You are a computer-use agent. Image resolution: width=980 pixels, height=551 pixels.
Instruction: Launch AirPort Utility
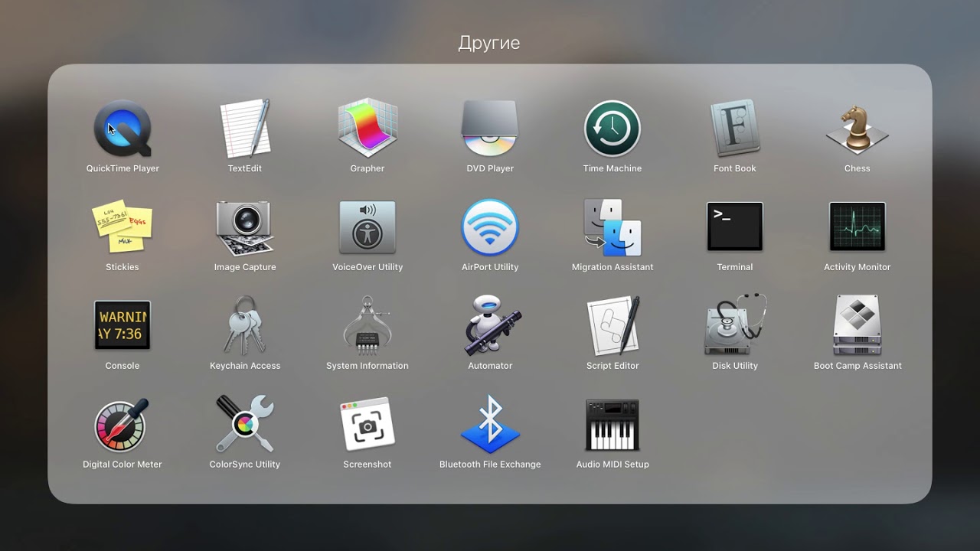point(490,227)
